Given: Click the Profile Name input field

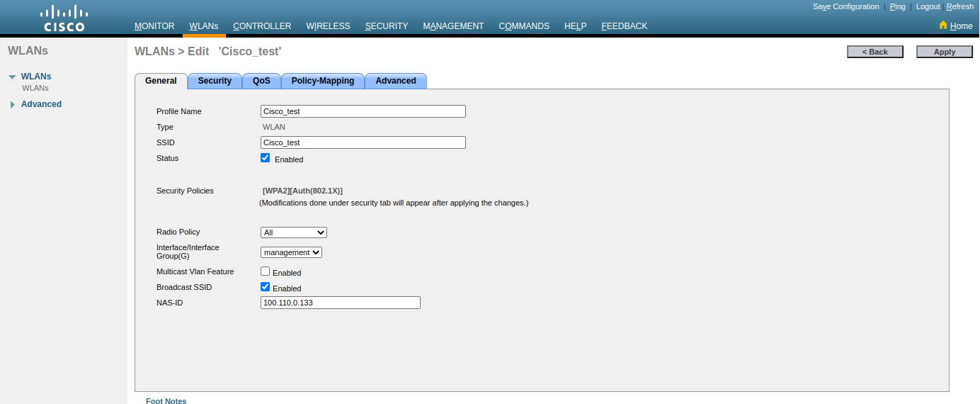Looking at the screenshot, I should [363, 111].
